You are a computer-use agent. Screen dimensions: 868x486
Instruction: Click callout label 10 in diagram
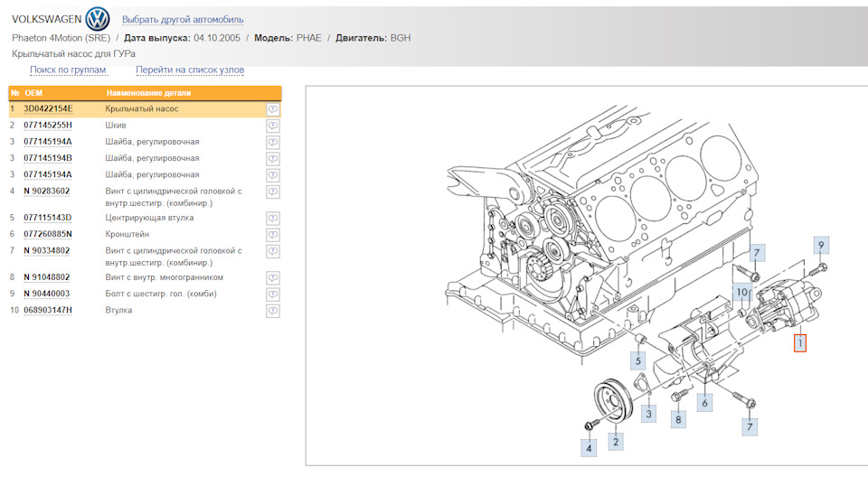(741, 292)
